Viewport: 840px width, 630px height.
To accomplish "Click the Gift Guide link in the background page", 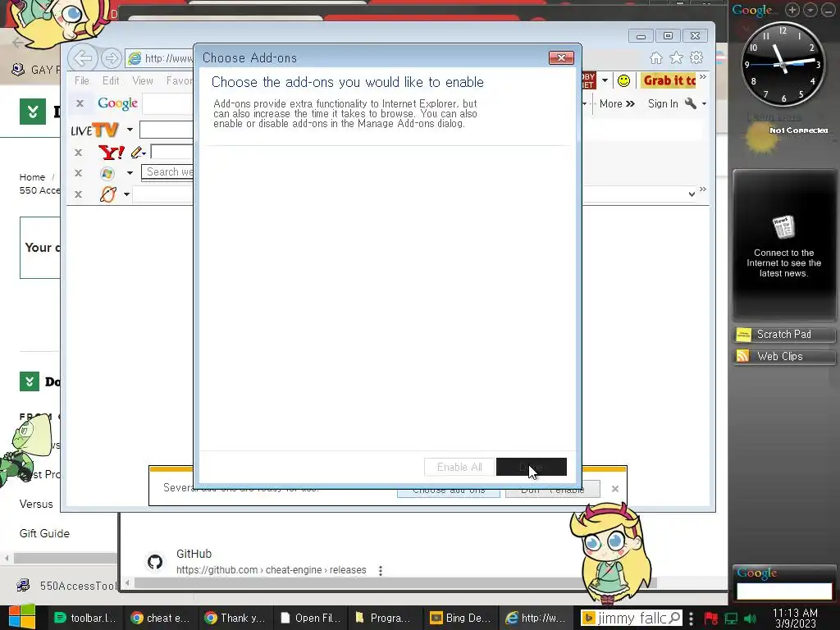I will tap(44, 533).
